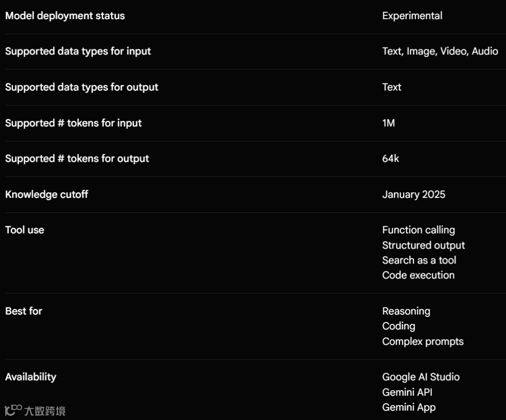Click the "Code execution" entry
The width and height of the screenshot is (506, 420).
[418, 275]
